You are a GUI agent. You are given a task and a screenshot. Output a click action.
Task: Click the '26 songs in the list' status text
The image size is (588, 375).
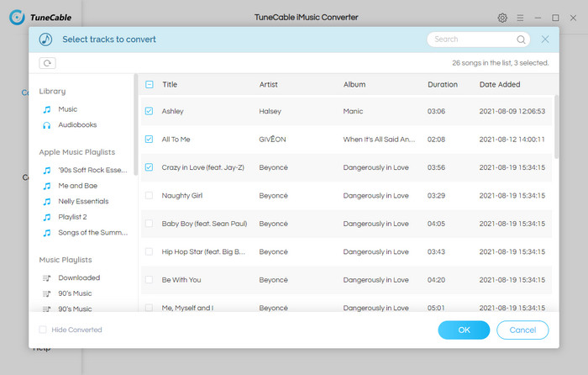[x=501, y=63]
